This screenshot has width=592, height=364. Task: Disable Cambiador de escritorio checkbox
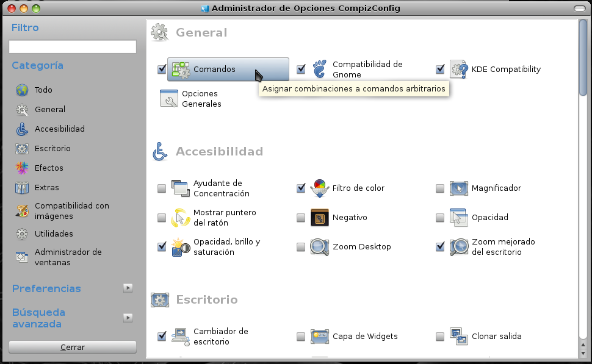click(x=162, y=336)
